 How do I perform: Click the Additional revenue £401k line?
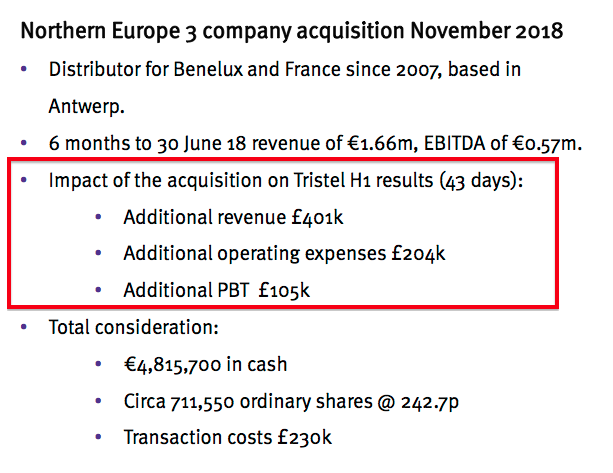point(233,217)
